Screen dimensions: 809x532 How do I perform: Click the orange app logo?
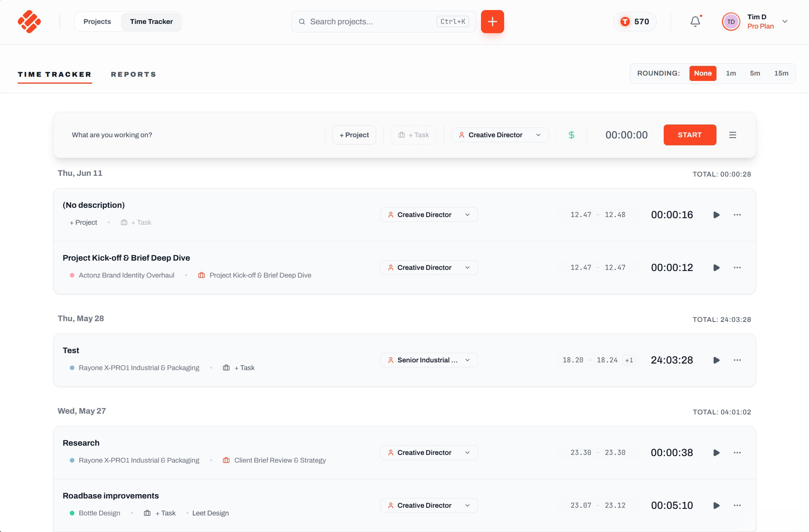[x=29, y=22]
